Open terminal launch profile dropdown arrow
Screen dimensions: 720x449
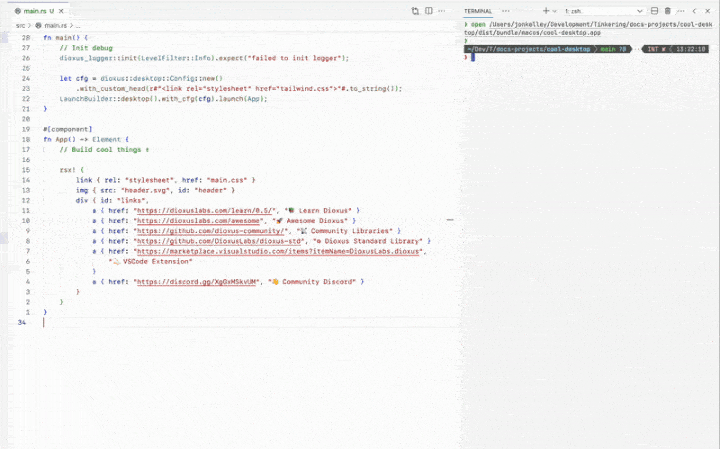[555, 10]
